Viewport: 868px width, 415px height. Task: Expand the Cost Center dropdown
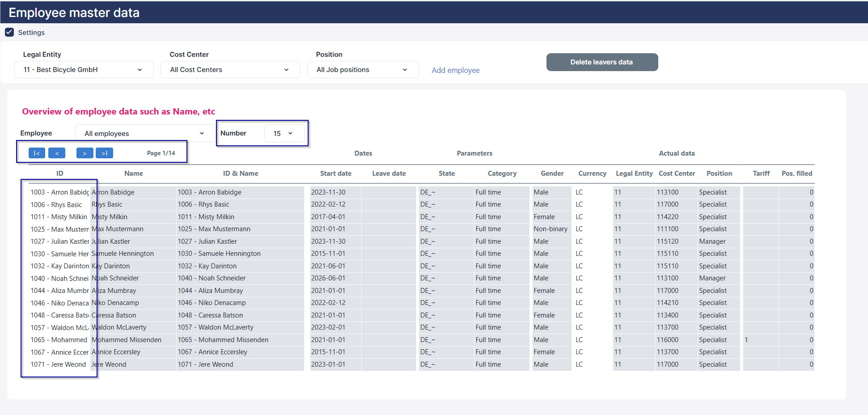230,70
